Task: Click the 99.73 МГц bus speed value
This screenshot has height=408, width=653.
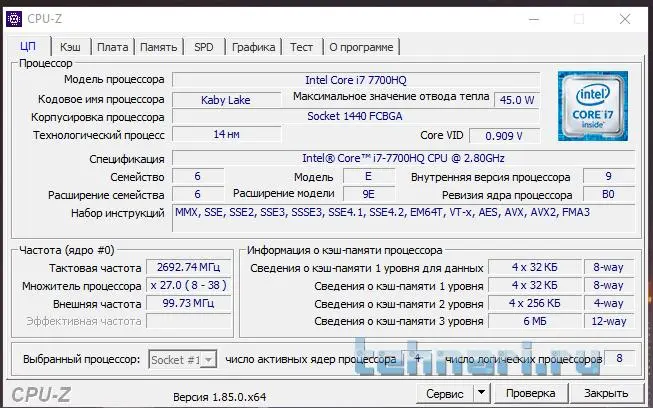Action: coord(189,303)
